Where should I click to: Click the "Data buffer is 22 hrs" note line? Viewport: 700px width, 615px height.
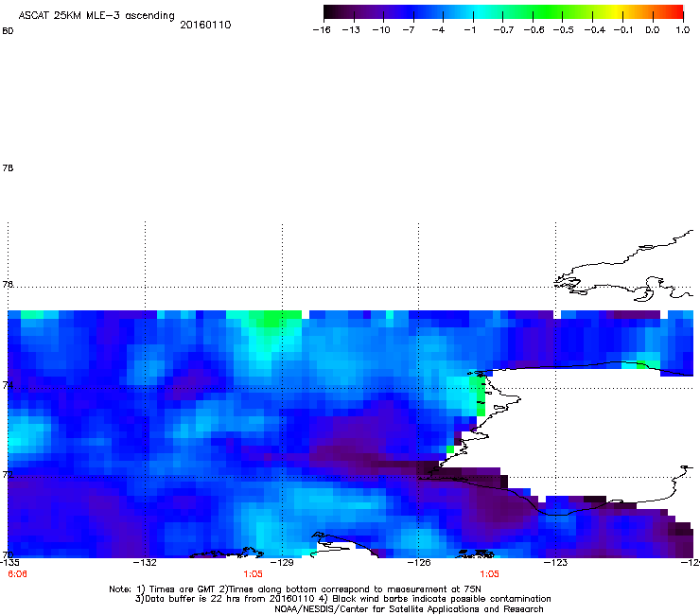tap(342, 599)
